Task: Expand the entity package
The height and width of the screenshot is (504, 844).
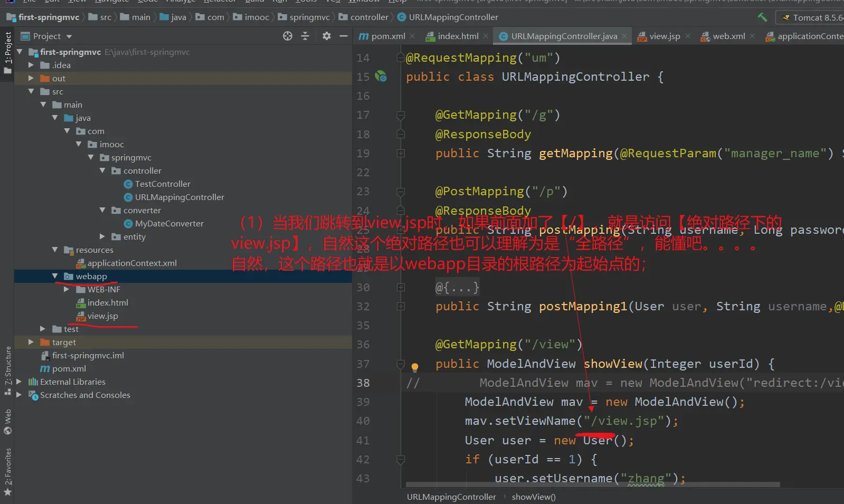Action: (102, 236)
